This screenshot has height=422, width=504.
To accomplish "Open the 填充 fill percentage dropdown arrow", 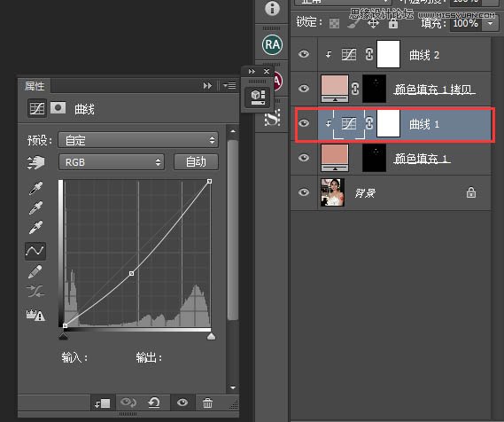I will [x=490, y=23].
